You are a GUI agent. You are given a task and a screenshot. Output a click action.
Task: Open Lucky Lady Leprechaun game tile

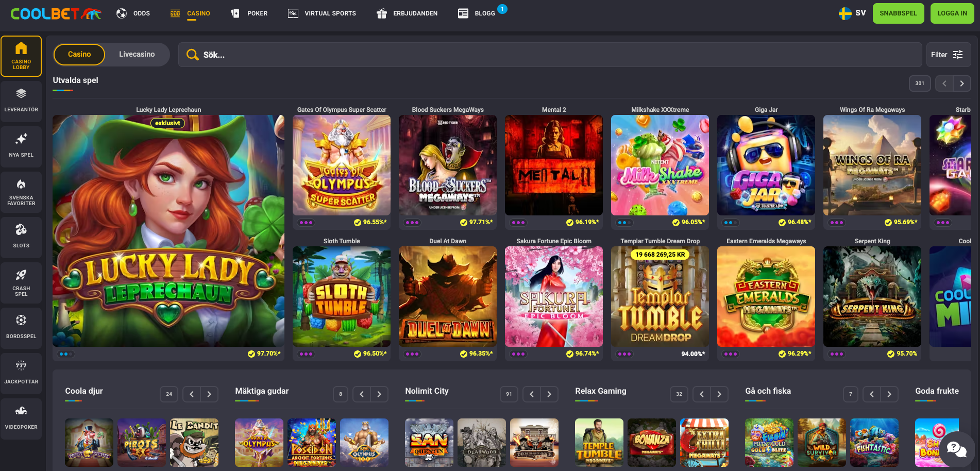(168, 231)
